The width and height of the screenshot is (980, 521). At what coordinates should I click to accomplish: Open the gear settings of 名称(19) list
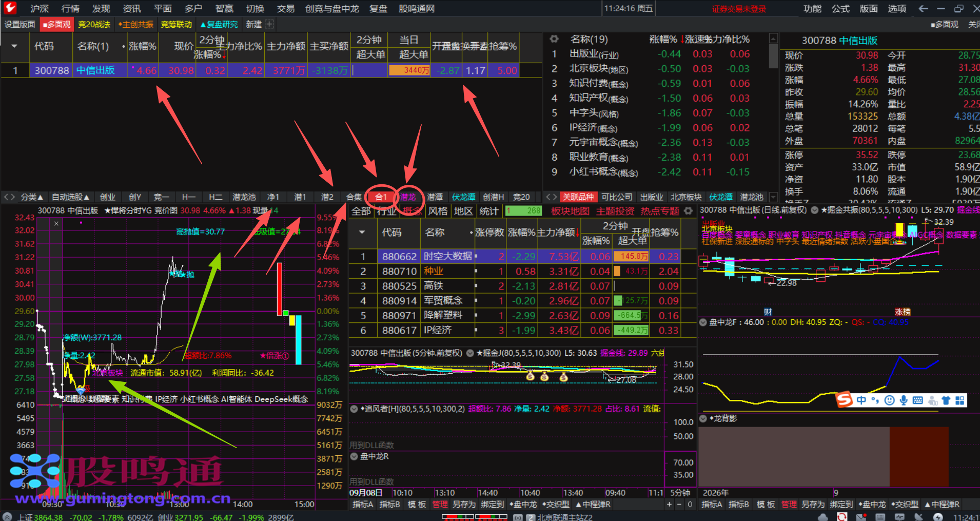[x=554, y=39]
